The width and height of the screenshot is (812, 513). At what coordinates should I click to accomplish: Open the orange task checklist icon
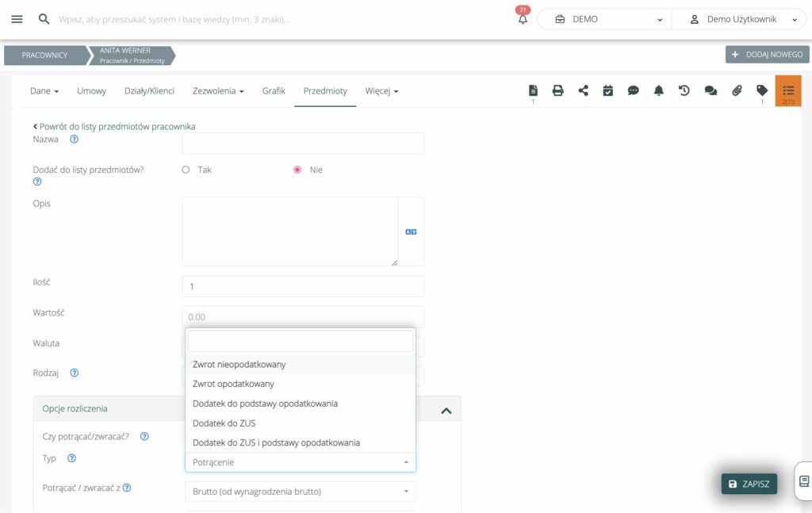tap(787, 90)
